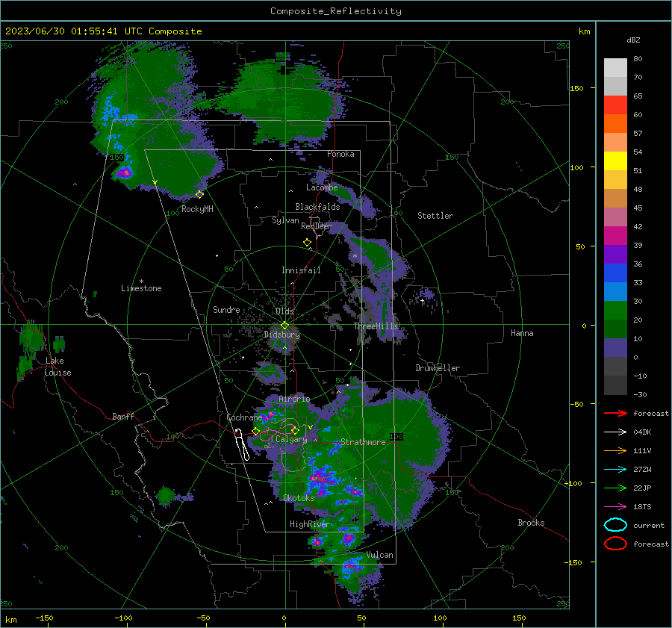The image size is (672, 628).
Task: Click the Sylvan label
Action: [285, 220]
